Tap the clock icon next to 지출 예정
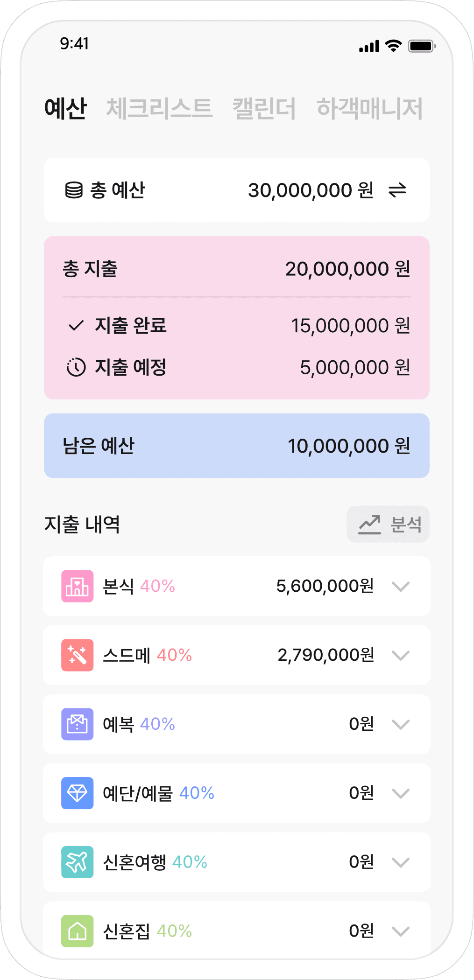This screenshot has height=980, width=474. tap(76, 367)
